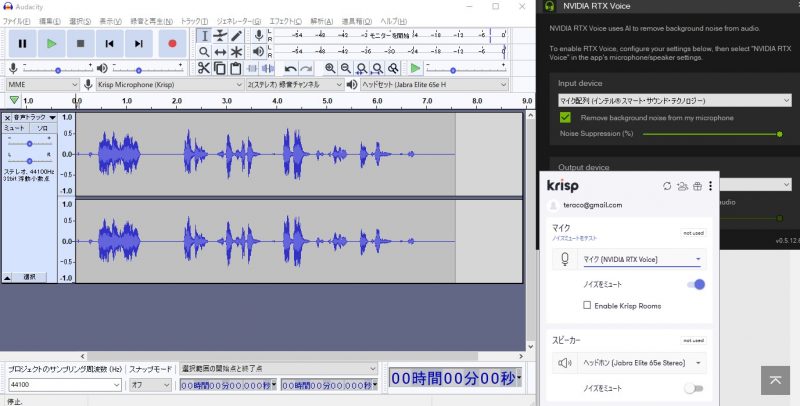The image size is (800, 406).
Task: Open Krisp speaker device dropdown
Action: pyautogui.click(x=642, y=363)
